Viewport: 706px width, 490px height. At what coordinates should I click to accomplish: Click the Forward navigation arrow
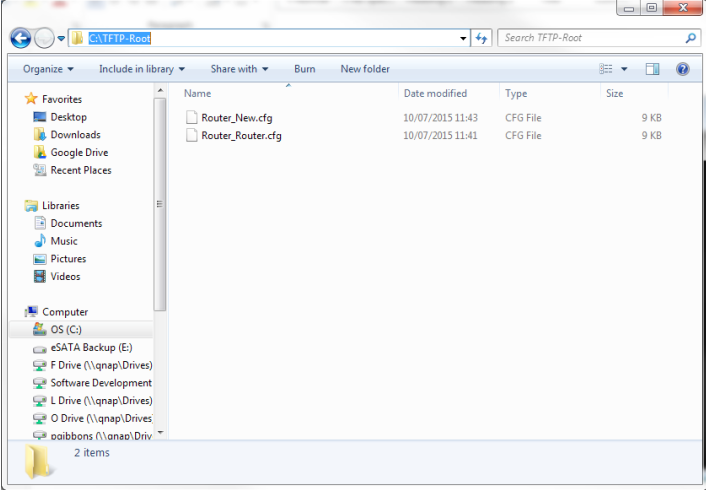click(44, 38)
